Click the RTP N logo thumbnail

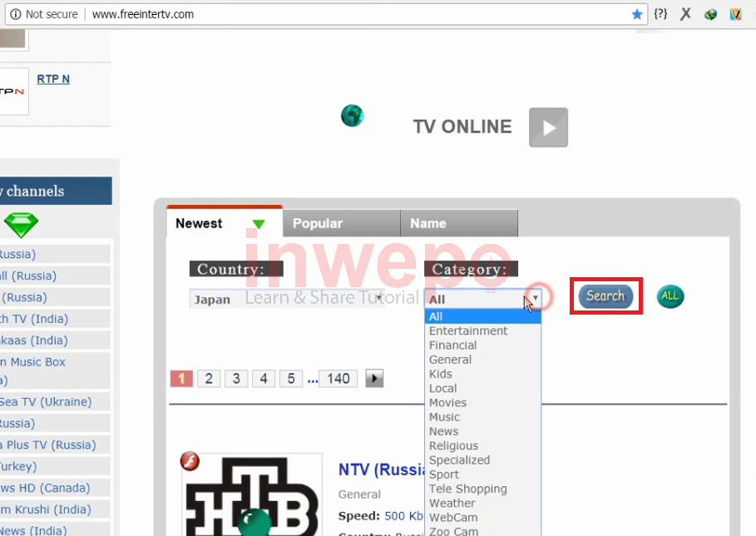[14, 92]
